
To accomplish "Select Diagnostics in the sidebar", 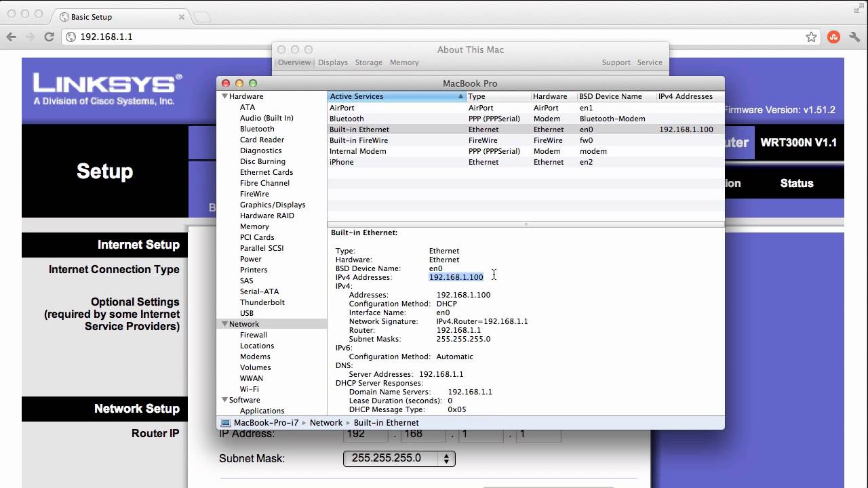I will 260,150.
